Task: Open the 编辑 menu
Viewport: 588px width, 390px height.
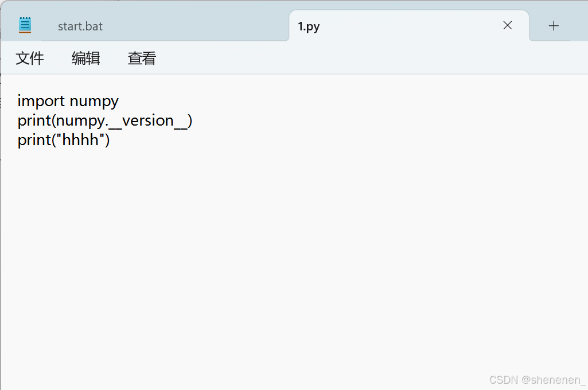Action: [85, 58]
